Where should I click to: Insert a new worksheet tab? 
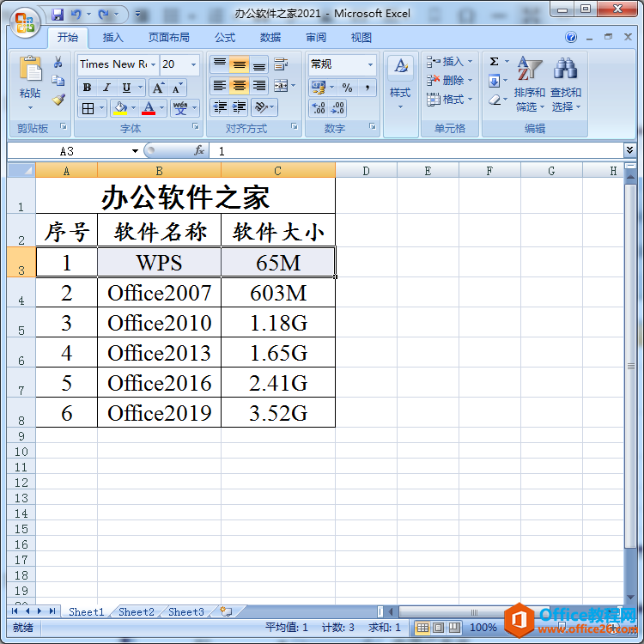point(226,611)
